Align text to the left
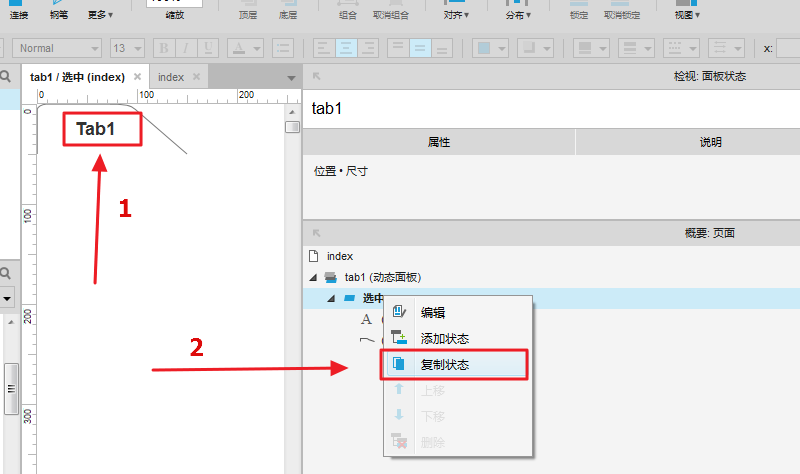The width and height of the screenshot is (800, 474). [324, 48]
